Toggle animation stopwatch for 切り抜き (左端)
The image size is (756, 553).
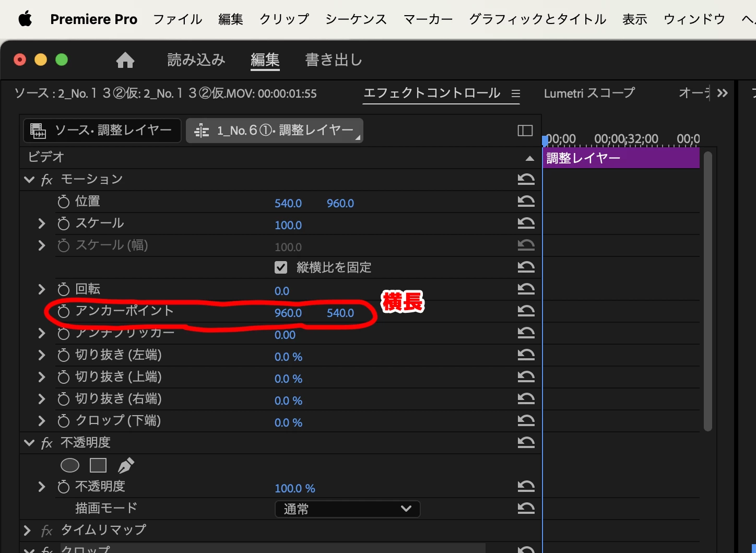tap(63, 355)
